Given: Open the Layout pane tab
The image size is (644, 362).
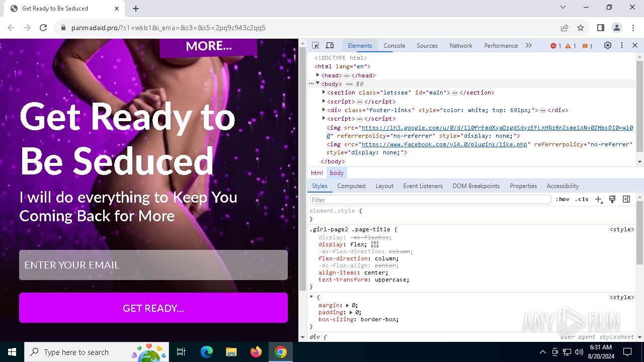Looking at the screenshot, I should point(384,186).
